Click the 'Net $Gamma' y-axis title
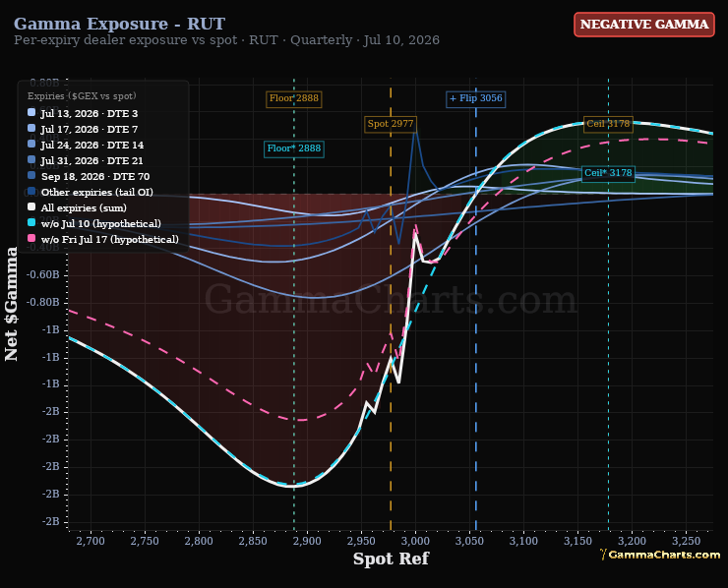 click(11, 304)
